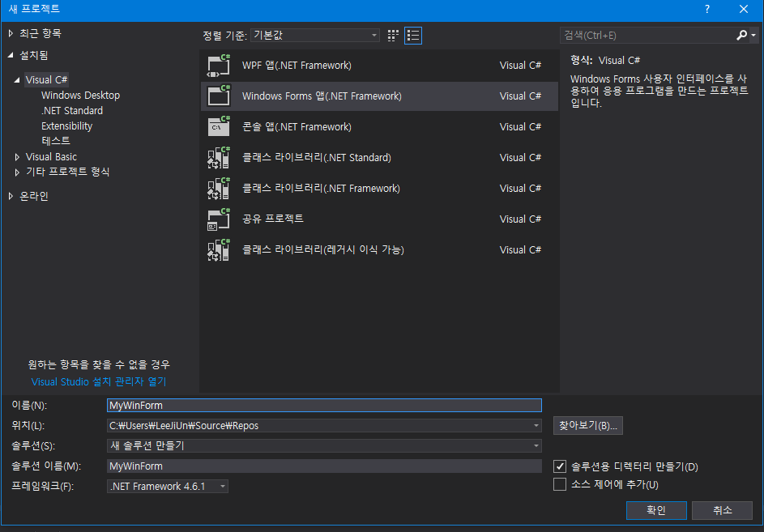764x532 pixels.
Task: Select the Visual C# tree item
Action: 47,79
